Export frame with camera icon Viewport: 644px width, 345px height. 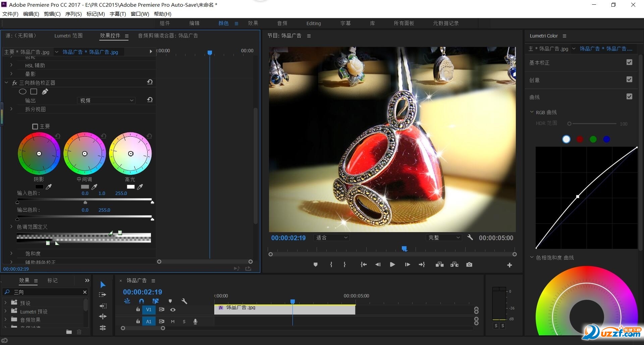[x=469, y=265]
